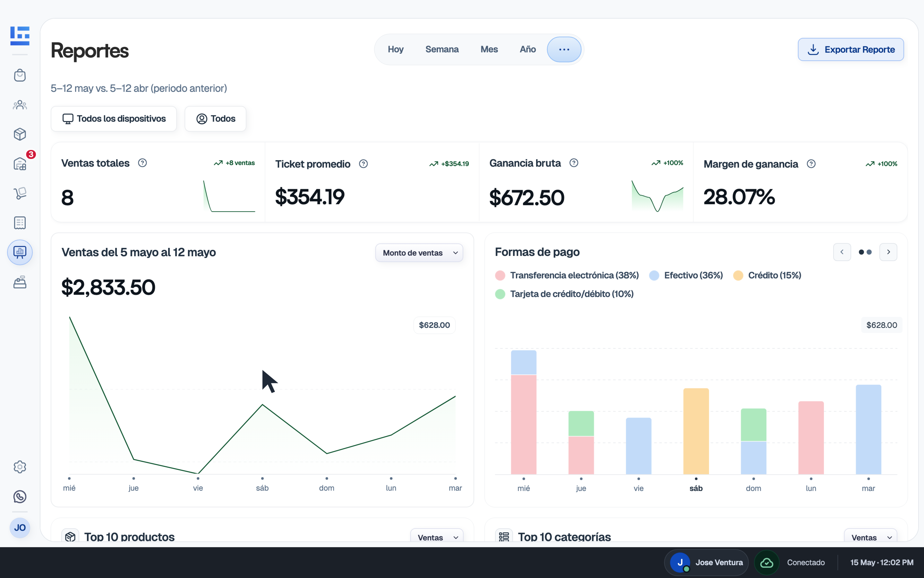This screenshot has width=924, height=578.
Task: Open the Todos los dispositivos filter
Action: pos(114,119)
